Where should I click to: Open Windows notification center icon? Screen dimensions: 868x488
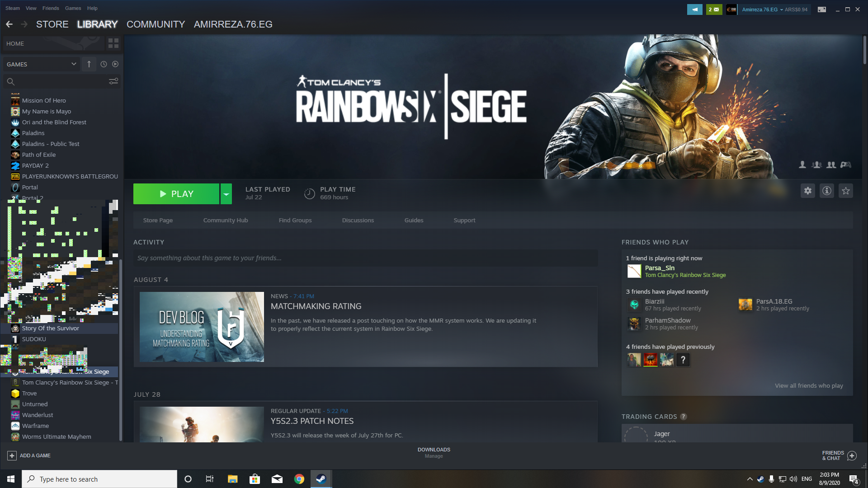(x=854, y=479)
